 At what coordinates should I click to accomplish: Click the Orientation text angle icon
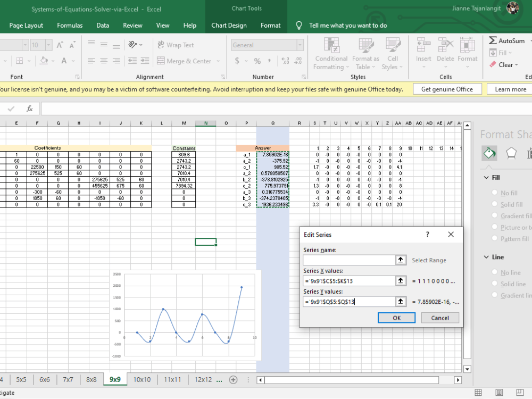[132, 45]
